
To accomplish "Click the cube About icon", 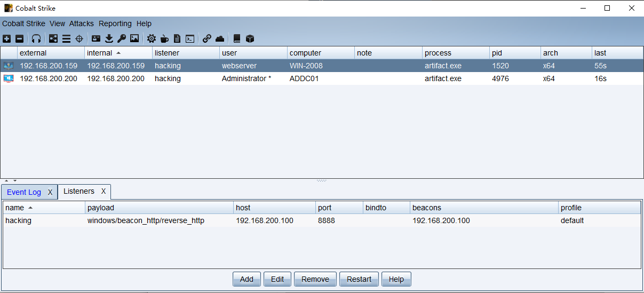I will click(250, 38).
